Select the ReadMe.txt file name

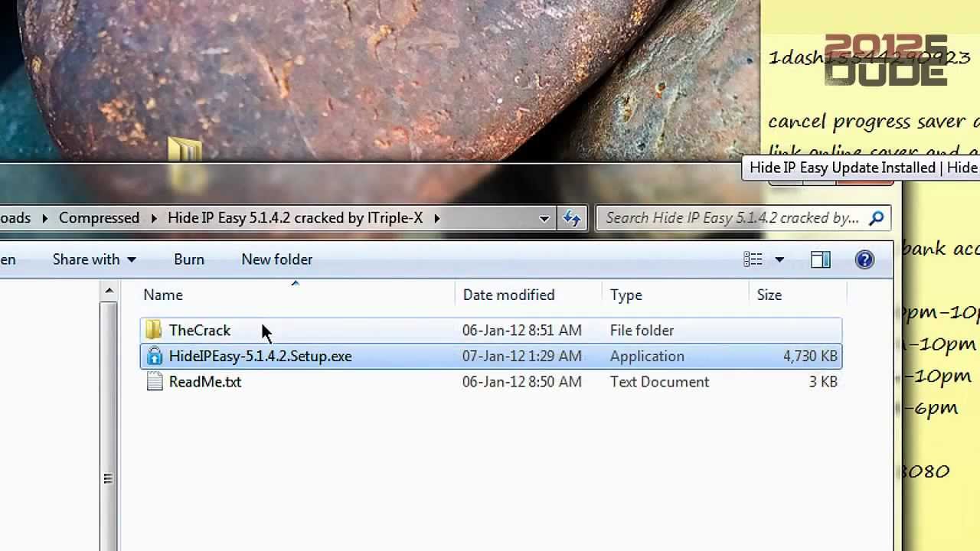pos(205,381)
